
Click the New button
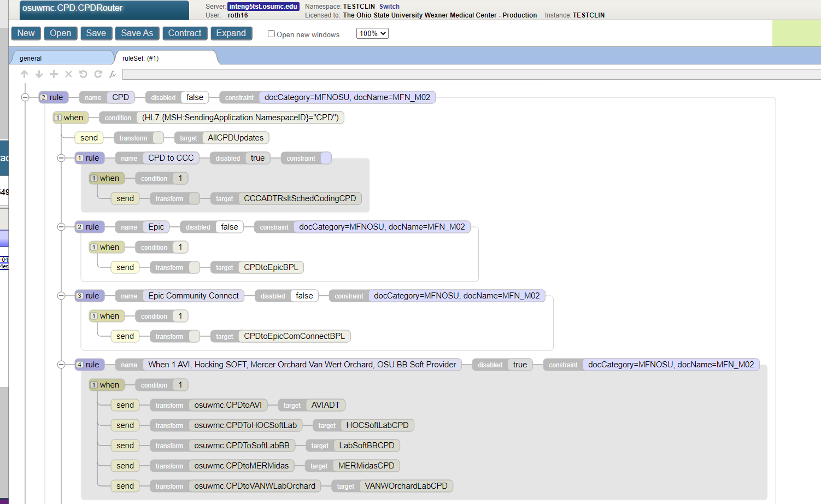[26, 33]
